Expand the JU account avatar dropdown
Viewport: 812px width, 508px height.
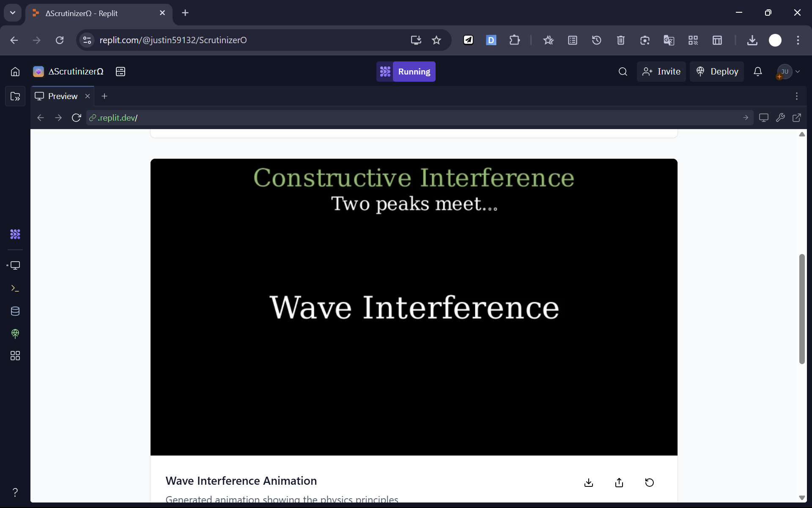coord(789,72)
